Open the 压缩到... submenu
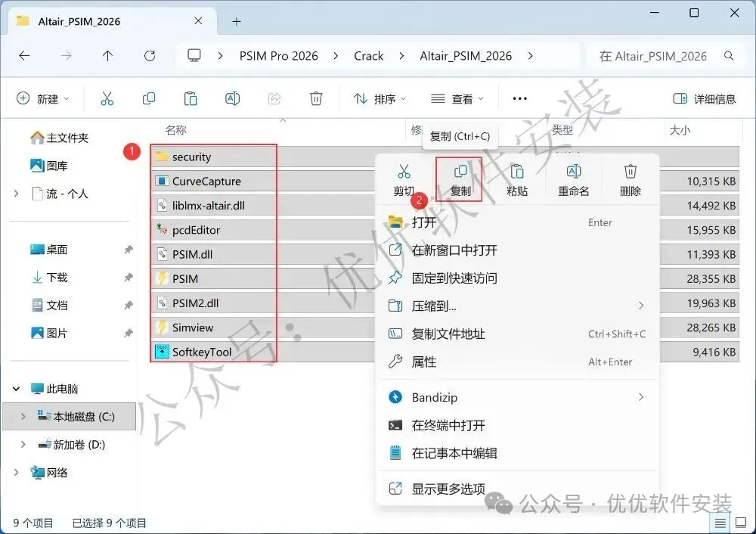Image resolution: width=756 pixels, height=534 pixels. (x=517, y=306)
